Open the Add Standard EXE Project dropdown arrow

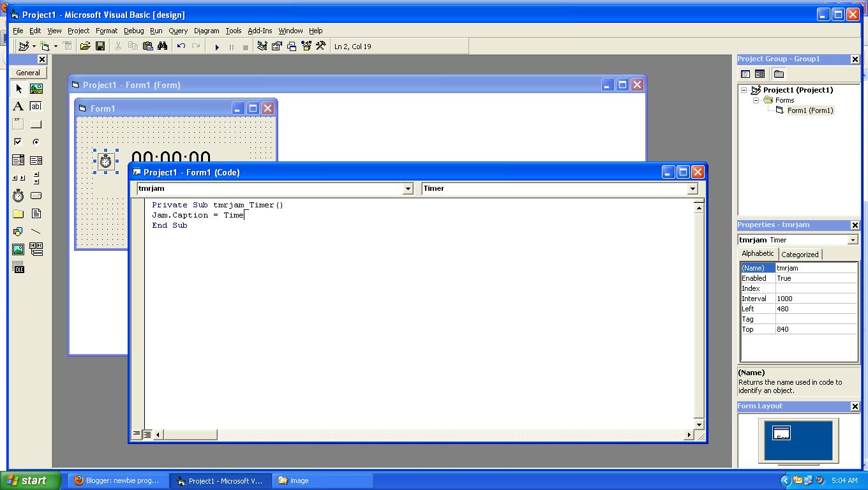[x=34, y=46]
